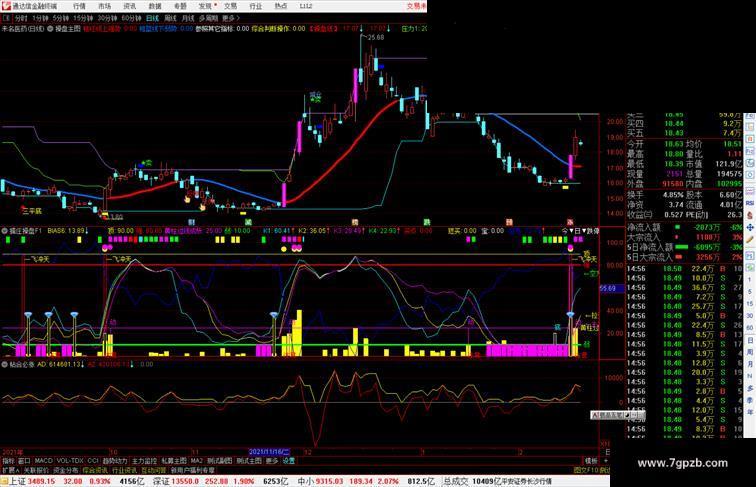Switch to the 1分钟 period
The height and width of the screenshot is (487, 756).
pyautogui.click(x=40, y=18)
